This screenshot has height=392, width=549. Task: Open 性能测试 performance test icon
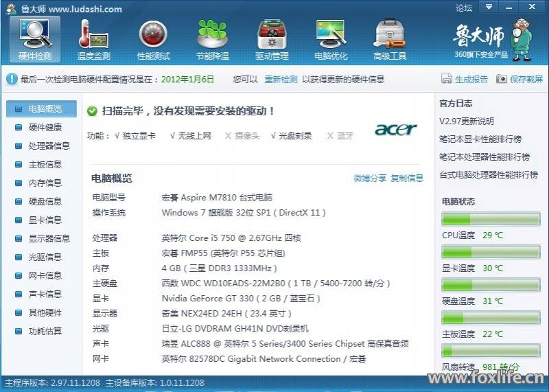tap(154, 38)
